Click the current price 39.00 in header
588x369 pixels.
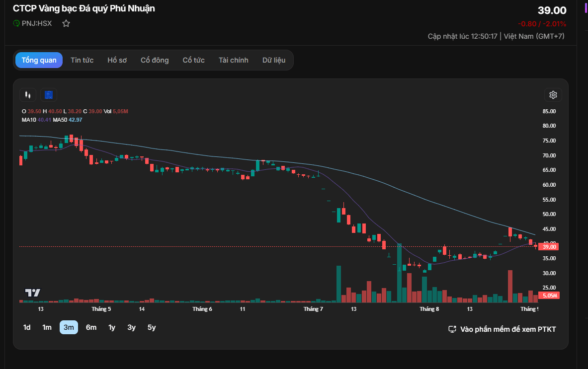(x=552, y=10)
